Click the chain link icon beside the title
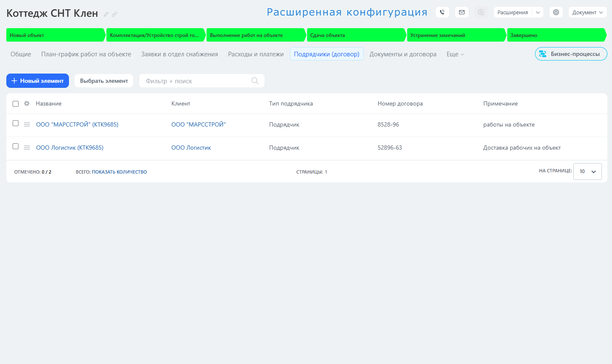 pyautogui.click(x=114, y=14)
